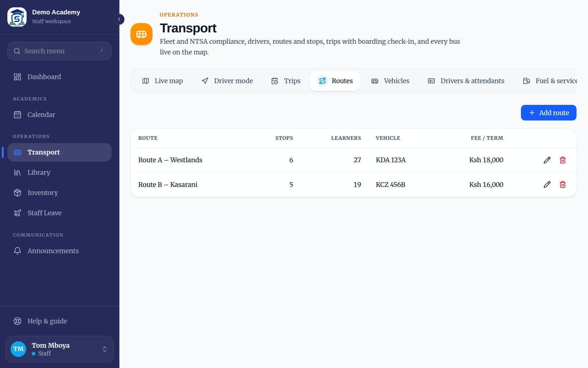
Task: Click the fee Ksh 16,000
Action: 486,184
